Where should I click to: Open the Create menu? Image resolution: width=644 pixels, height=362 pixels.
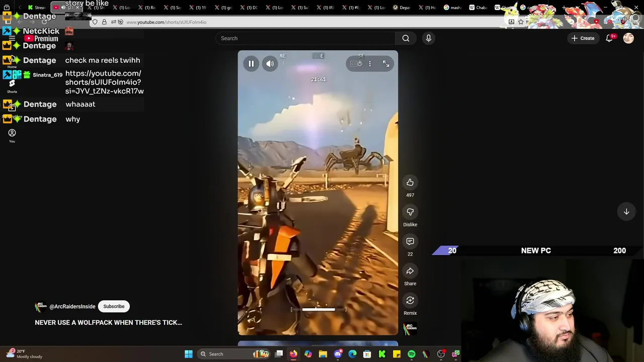[x=583, y=38]
